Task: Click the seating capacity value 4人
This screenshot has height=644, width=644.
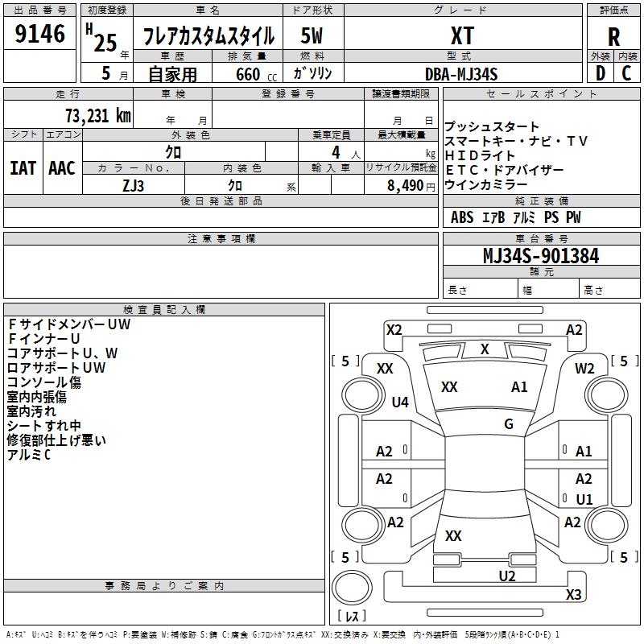Action: coord(345,153)
